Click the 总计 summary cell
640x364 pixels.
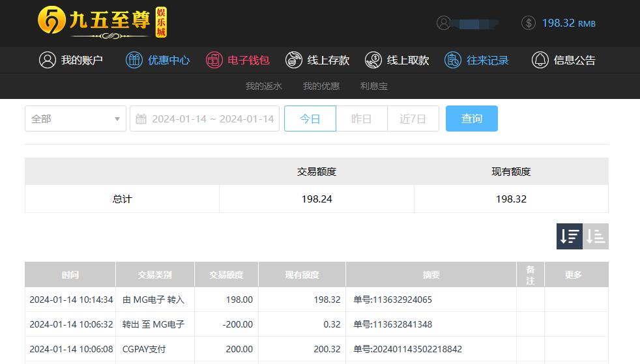point(122,199)
